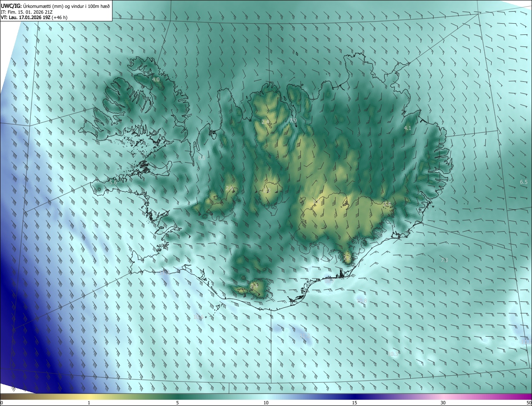Click the '15' tick label on the colorbar

pos(355,403)
